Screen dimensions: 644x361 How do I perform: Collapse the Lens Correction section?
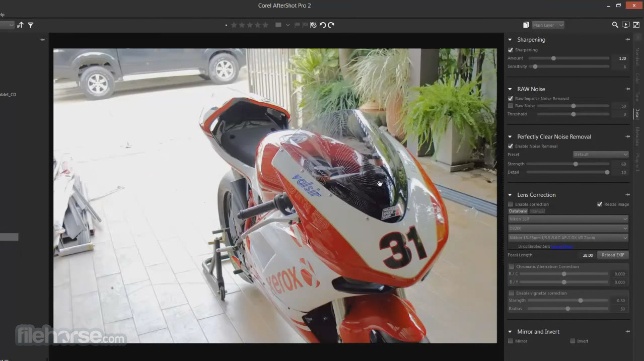pos(510,195)
